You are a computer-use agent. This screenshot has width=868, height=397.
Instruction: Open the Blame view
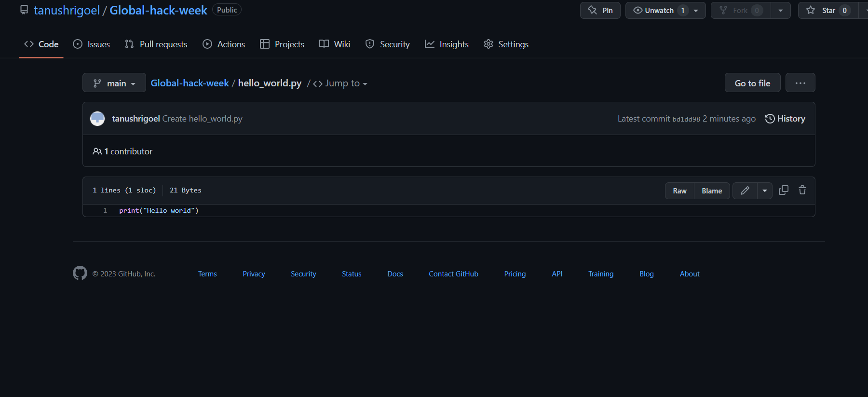pos(712,191)
